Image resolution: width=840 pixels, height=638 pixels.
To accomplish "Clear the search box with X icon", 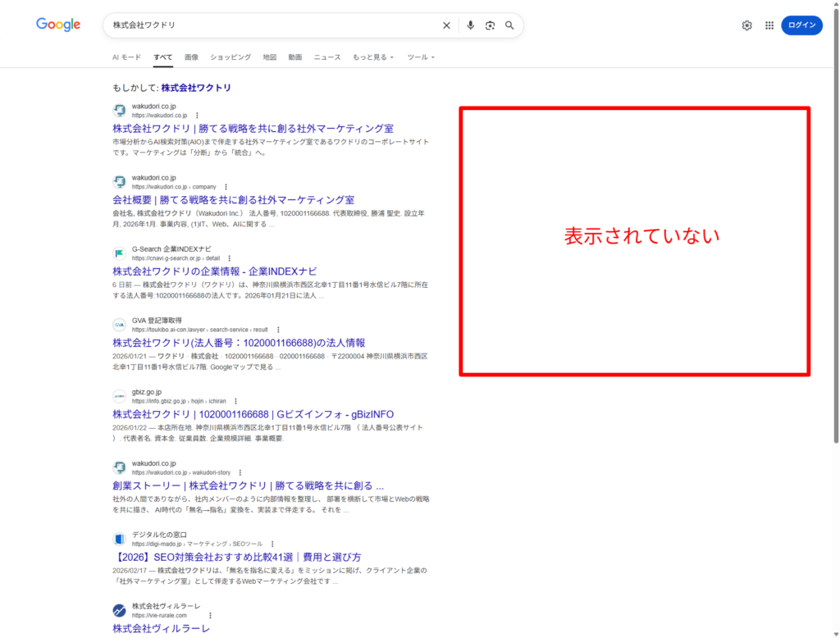I will click(446, 25).
